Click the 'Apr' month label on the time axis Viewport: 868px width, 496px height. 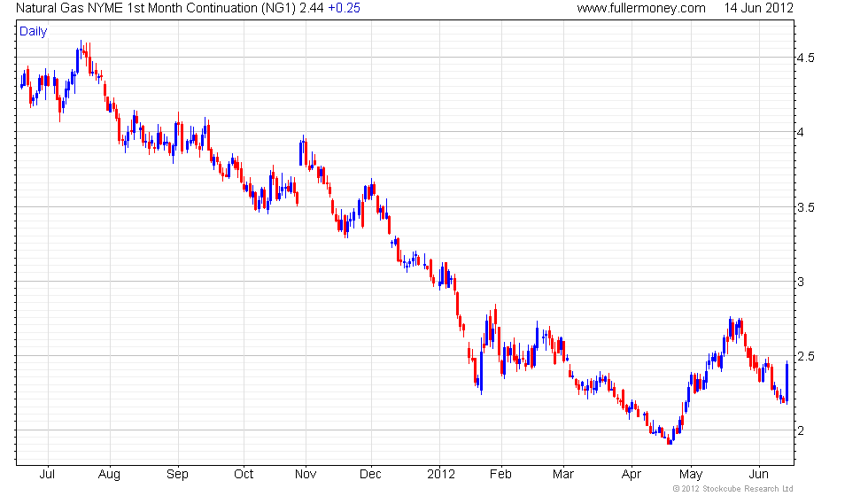pyautogui.click(x=631, y=475)
